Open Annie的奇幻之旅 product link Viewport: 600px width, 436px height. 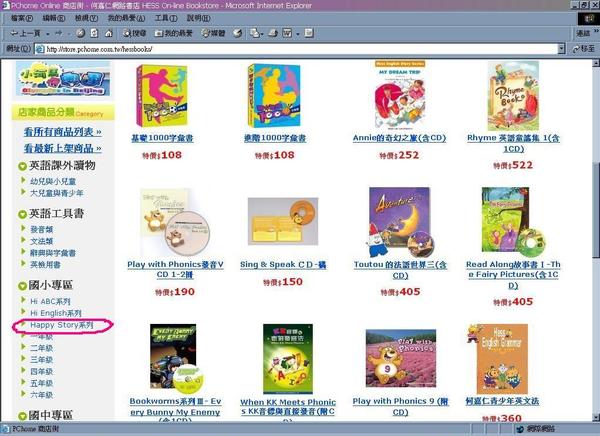coord(399,138)
